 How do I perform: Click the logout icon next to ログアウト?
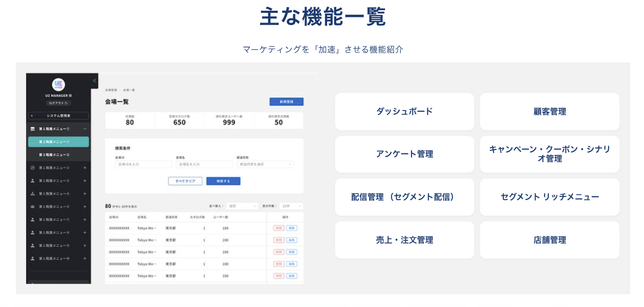(65, 102)
